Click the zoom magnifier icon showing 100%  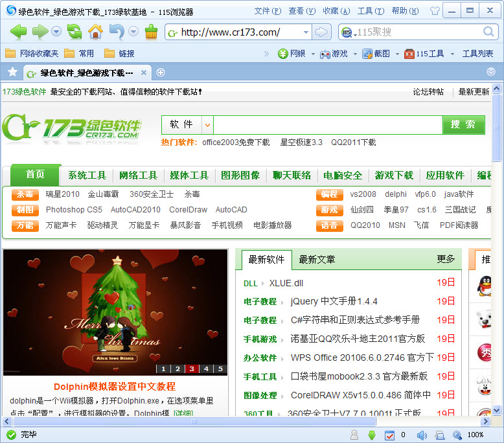click(457, 435)
